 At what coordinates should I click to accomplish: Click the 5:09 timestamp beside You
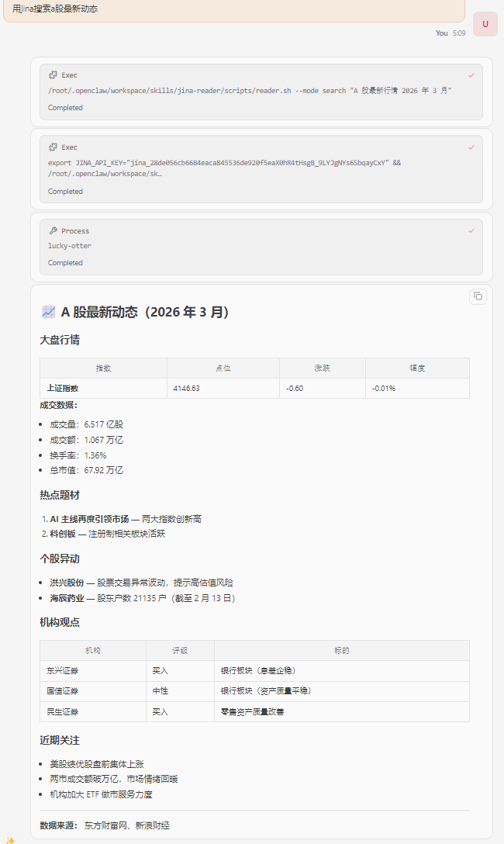coord(459,33)
